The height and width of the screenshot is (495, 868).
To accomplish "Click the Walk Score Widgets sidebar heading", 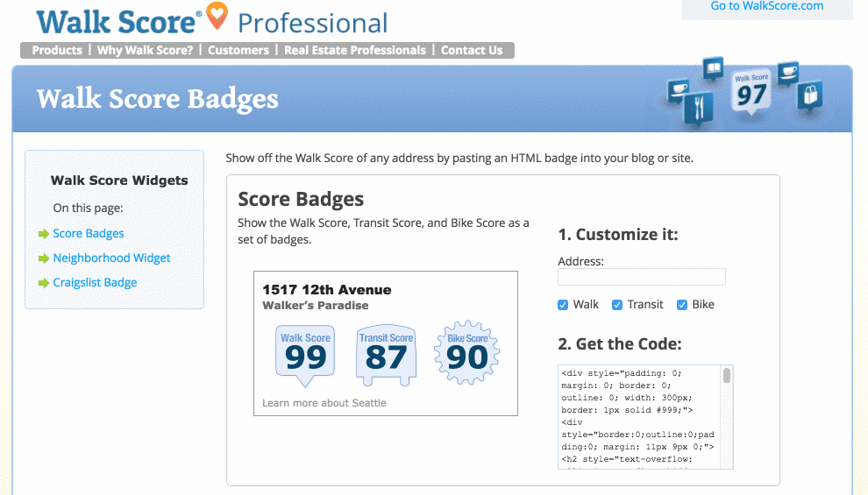I will (119, 180).
